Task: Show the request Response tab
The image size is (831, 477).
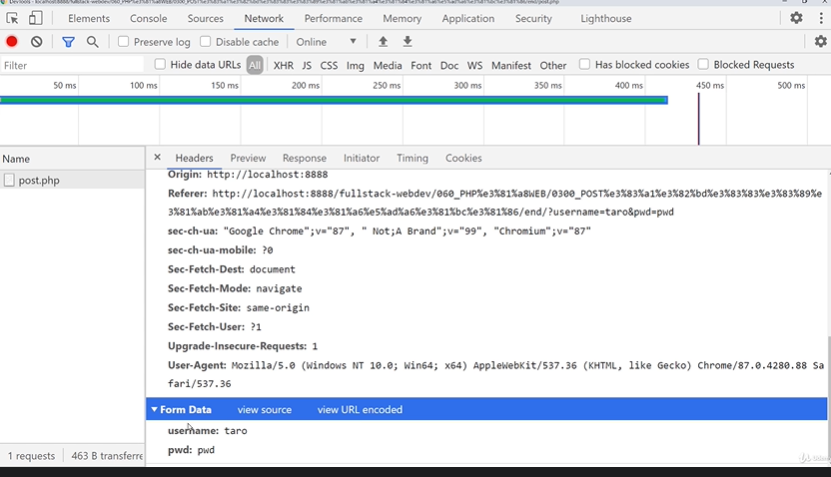Action: click(304, 158)
